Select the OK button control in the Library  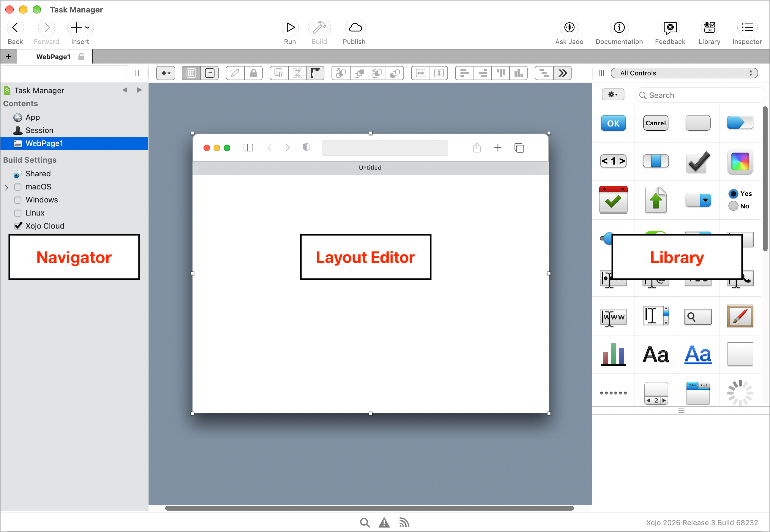[x=613, y=123]
